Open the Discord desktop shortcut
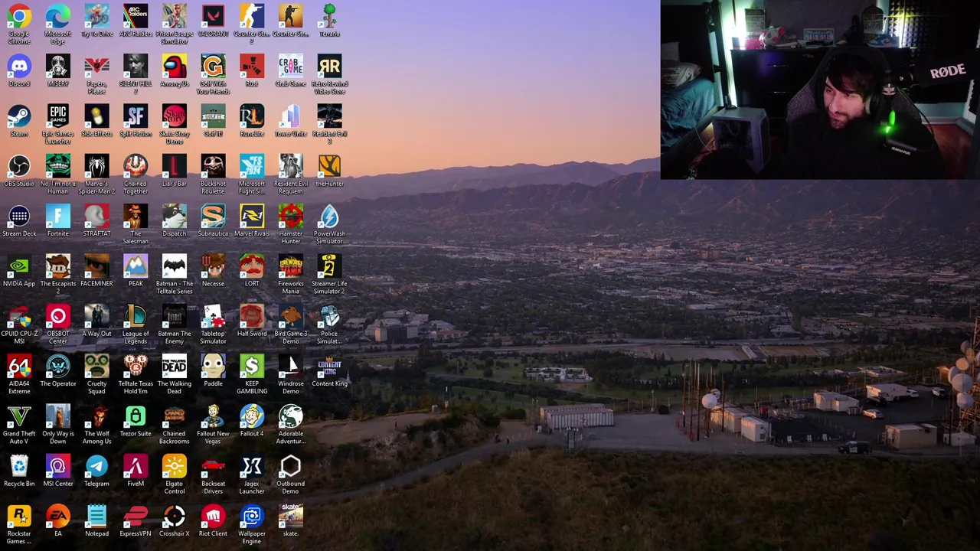 click(x=19, y=66)
